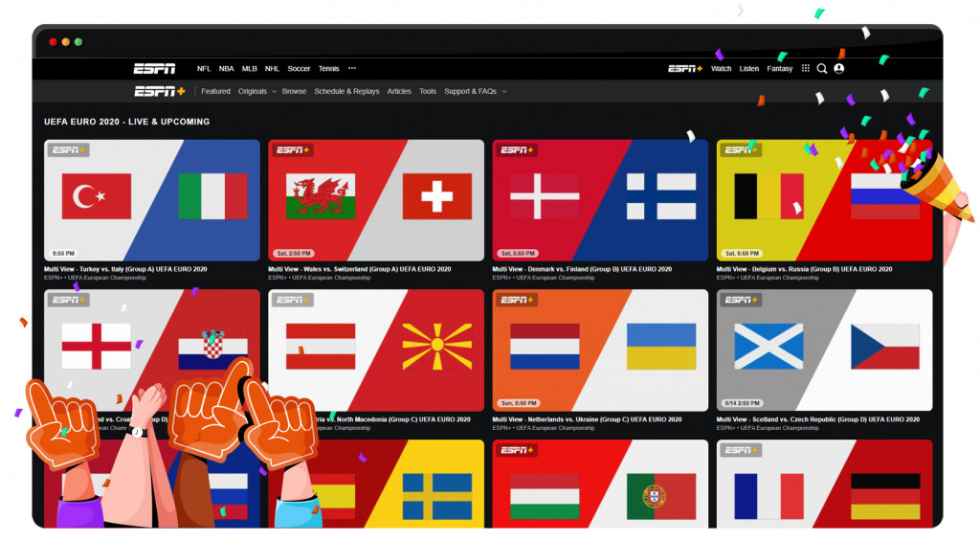Click ESPN+ badge on Denmark vs. Finland card
Viewport: 980px width, 541px height.
click(x=516, y=150)
